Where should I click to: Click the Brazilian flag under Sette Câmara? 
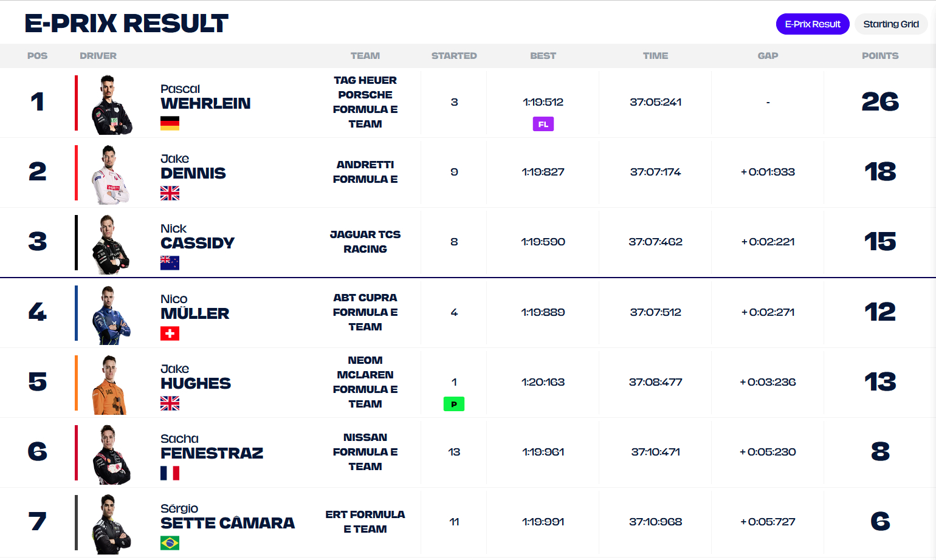pos(170,543)
